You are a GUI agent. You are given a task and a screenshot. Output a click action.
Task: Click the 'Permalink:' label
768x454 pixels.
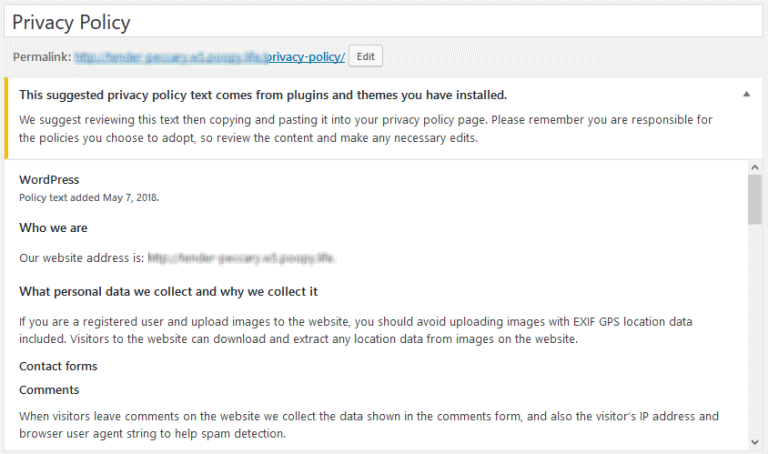(x=42, y=57)
